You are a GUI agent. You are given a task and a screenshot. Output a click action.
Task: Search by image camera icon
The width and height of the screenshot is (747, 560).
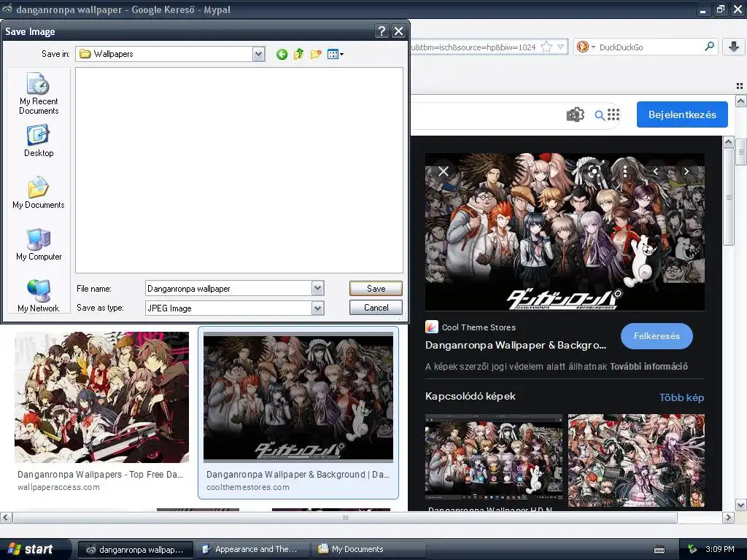tap(575, 114)
